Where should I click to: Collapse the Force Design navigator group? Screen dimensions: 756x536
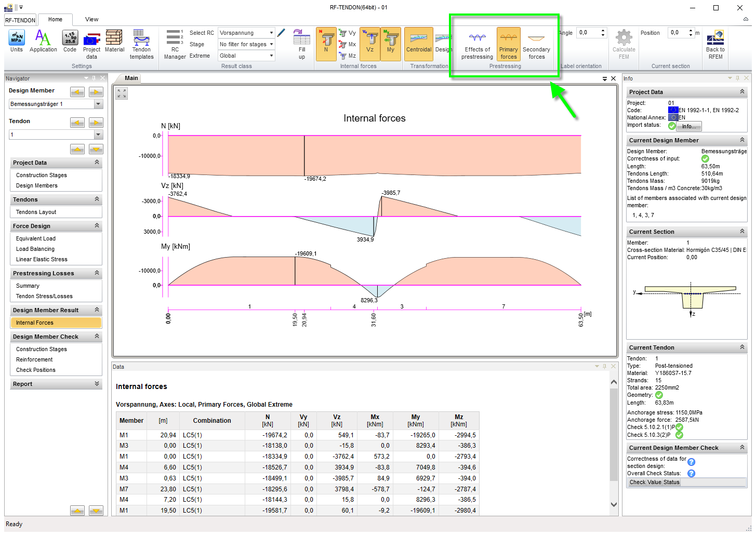coord(97,226)
